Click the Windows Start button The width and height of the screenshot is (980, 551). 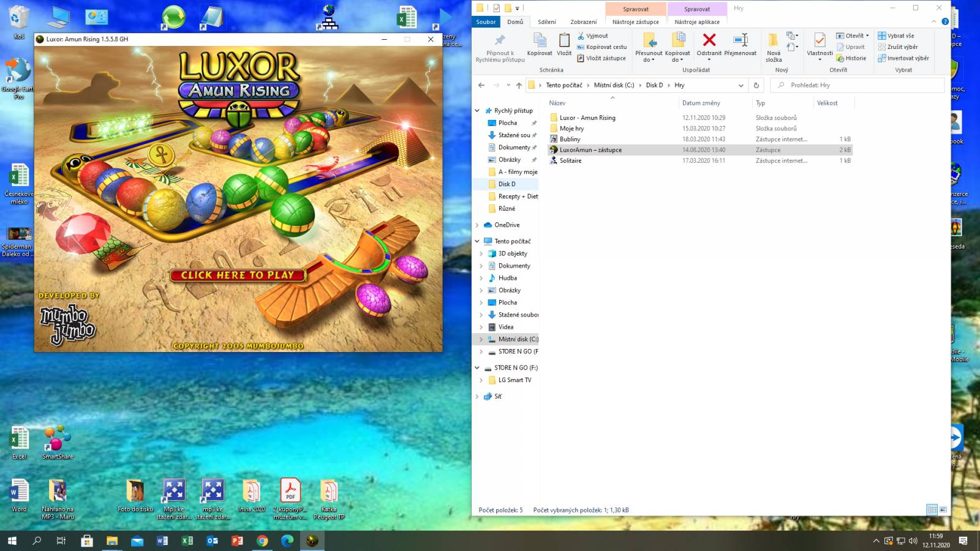click(12, 541)
